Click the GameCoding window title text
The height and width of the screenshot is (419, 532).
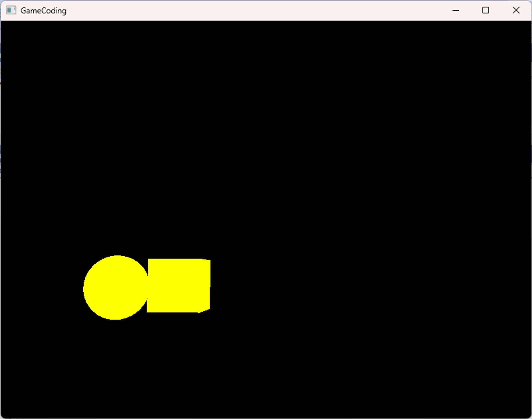43,11
